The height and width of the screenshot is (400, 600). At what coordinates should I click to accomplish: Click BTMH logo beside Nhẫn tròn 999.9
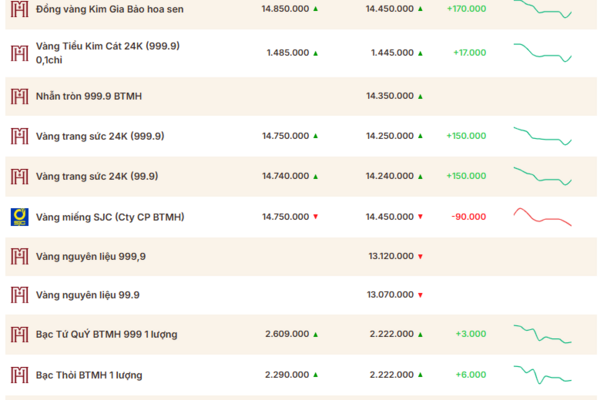[20, 96]
